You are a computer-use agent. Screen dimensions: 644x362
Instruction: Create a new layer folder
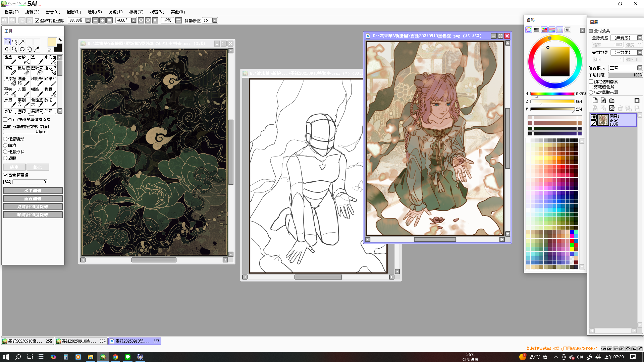(612, 101)
